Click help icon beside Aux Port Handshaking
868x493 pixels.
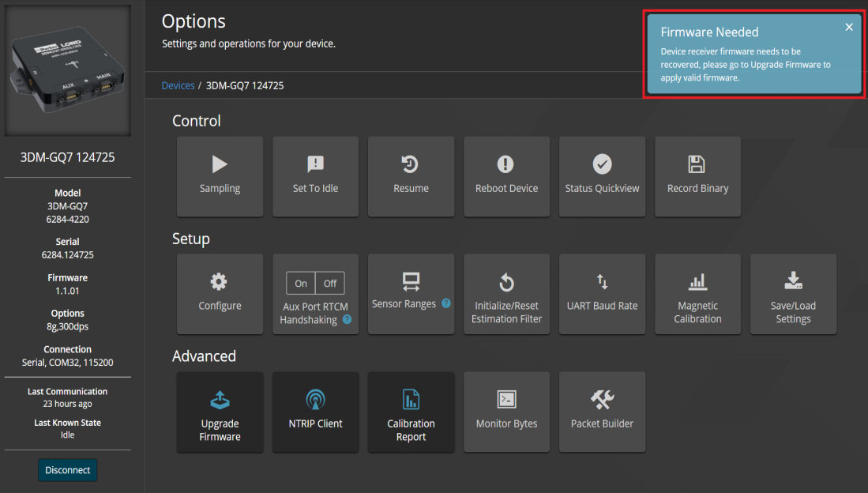(347, 319)
